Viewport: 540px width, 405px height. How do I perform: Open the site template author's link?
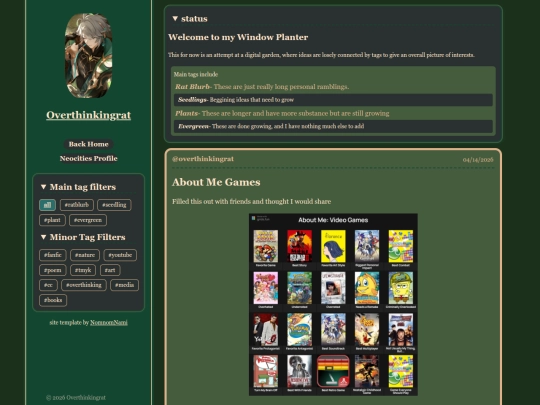click(x=109, y=323)
